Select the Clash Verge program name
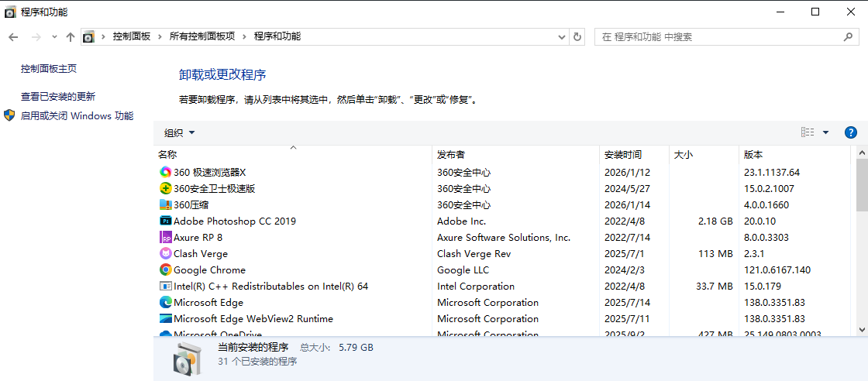This screenshot has width=868, height=381. click(201, 254)
